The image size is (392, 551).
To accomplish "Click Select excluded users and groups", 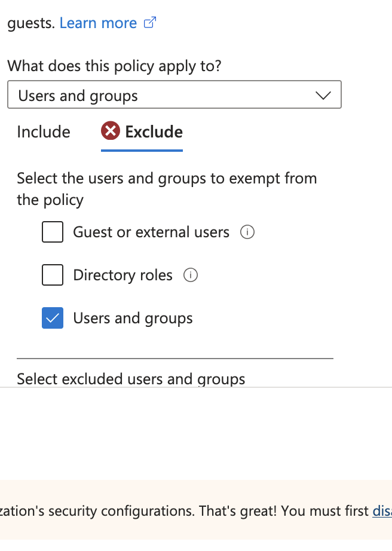I will (x=131, y=379).
